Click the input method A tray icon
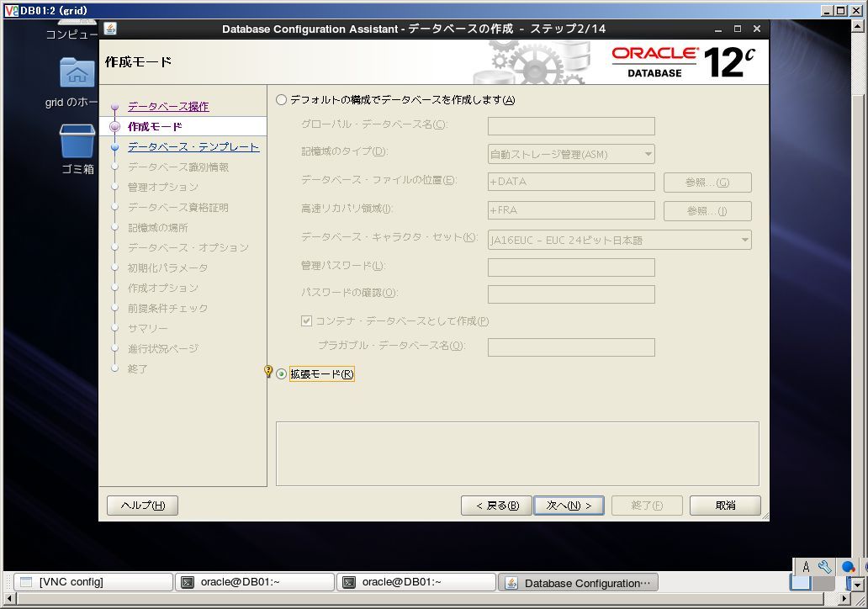 tap(806, 566)
